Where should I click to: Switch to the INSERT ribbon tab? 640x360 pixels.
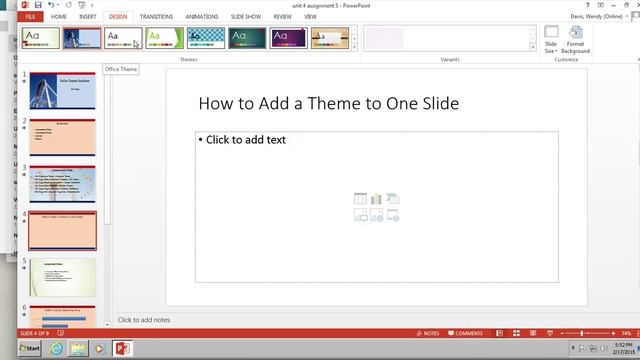tap(87, 16)
